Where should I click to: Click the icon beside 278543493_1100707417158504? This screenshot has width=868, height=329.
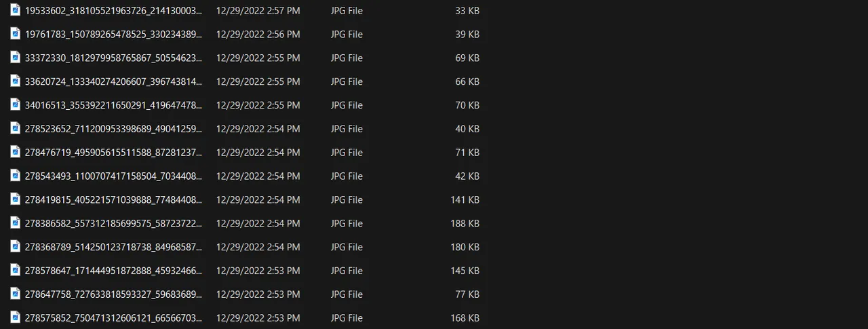pyautogui.click(x=15, y=176)
